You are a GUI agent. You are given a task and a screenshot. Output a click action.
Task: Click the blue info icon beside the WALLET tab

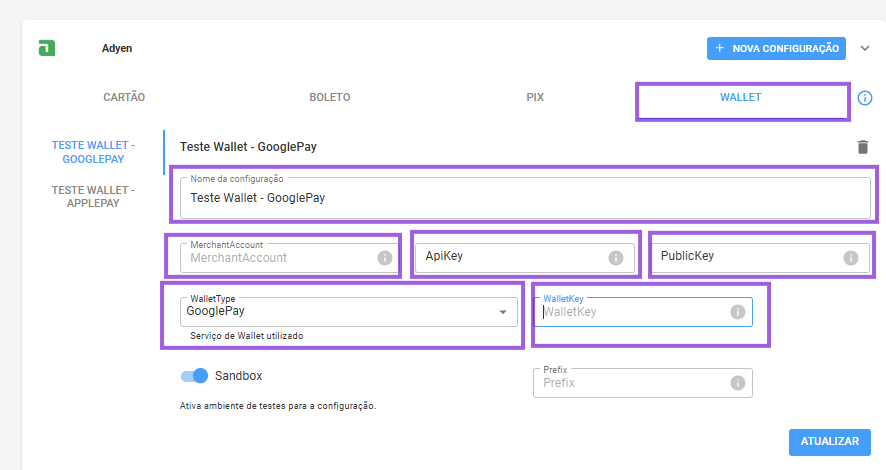click(x=865, y=98)
